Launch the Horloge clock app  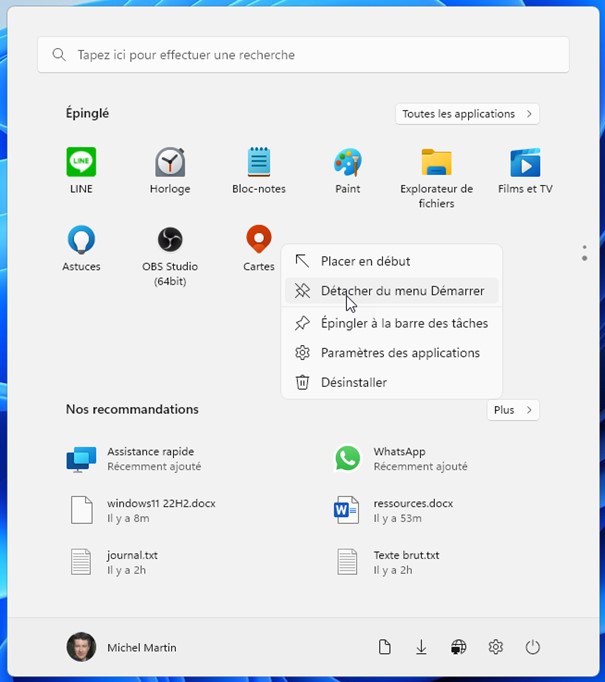pyautogui.click(x=170, y=163)
